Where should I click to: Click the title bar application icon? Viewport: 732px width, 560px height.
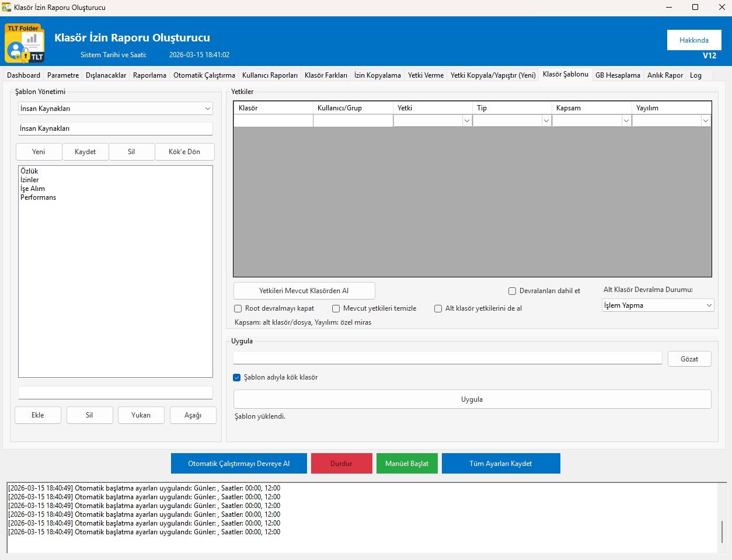(7, 8)
